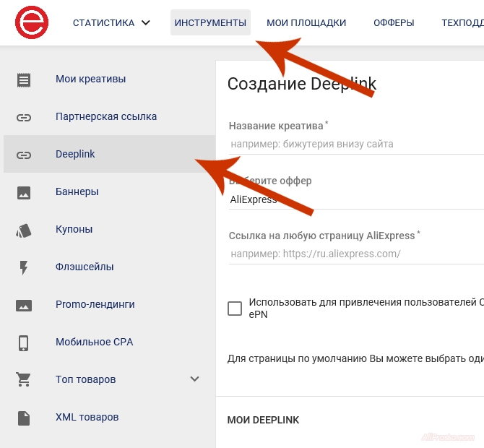
Task: Click the Топ товаров shopping cart icon
Action: tap(24, 380)
